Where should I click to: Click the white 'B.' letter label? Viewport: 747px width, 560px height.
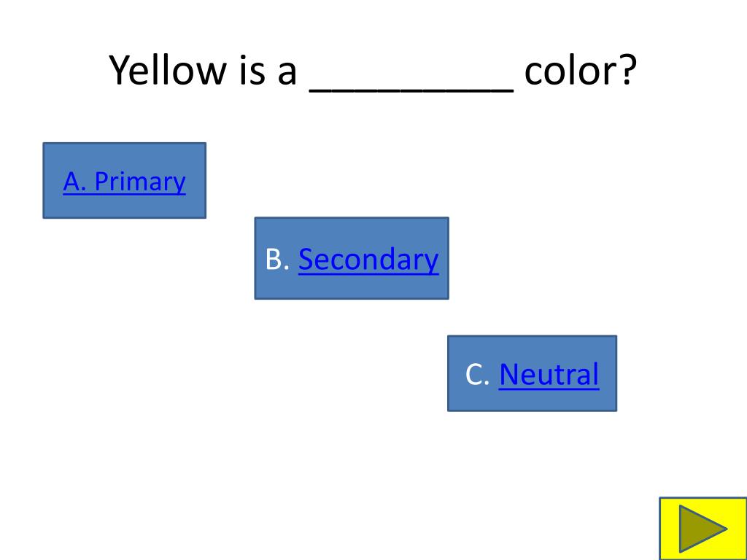click(x=277, y=260)
